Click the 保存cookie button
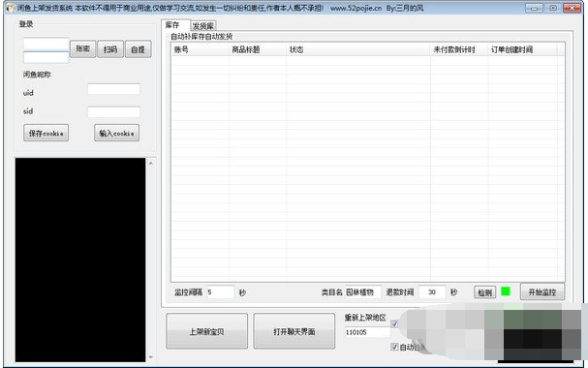 (x=46, y=133)
